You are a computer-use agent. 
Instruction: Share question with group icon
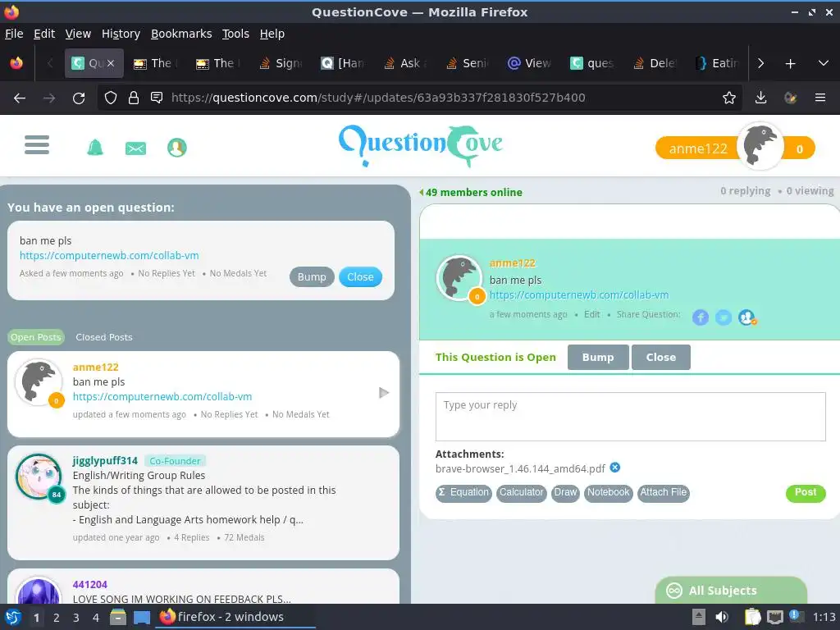coord(746,317)
